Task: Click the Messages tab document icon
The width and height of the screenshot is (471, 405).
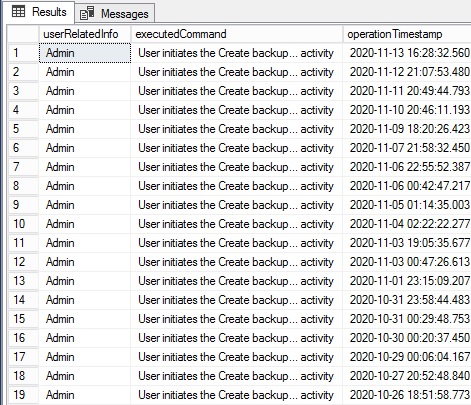Action: [x=87, y=13]
